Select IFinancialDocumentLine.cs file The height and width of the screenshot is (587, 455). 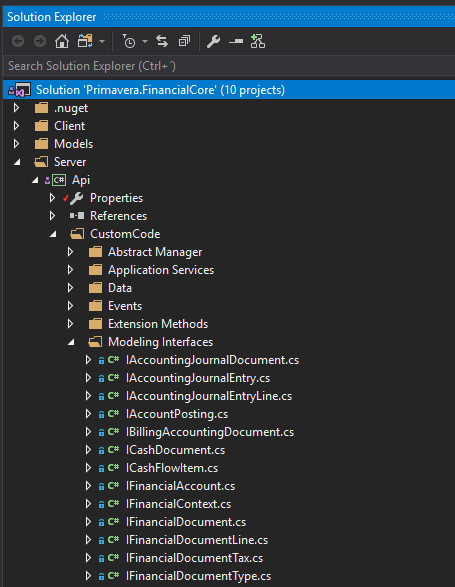coord(197,540)
